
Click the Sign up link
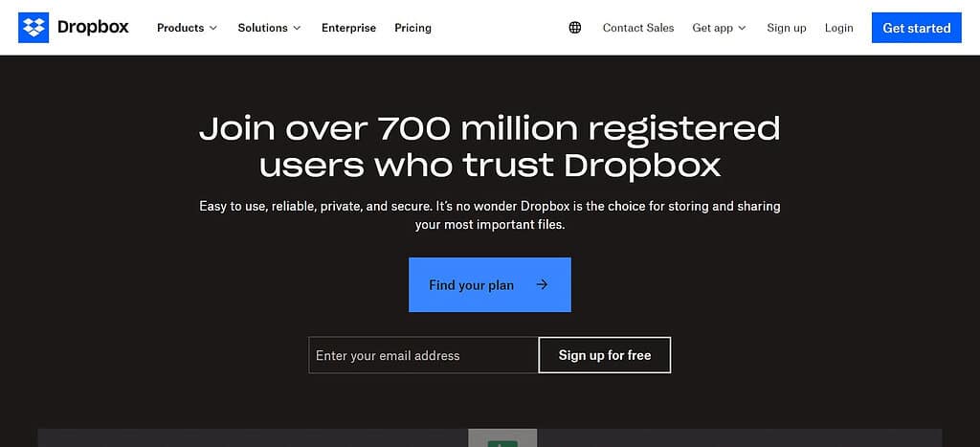[x=787, y=28]
